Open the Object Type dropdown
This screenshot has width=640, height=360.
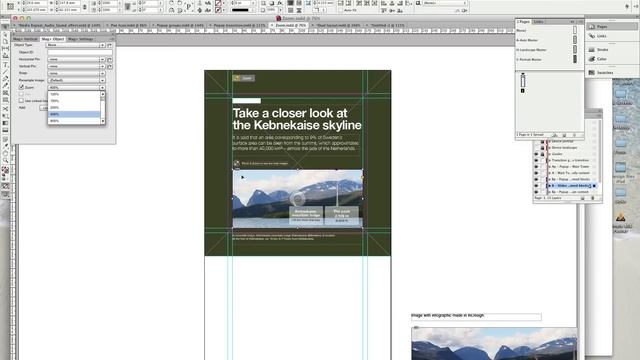pos(76,45)
